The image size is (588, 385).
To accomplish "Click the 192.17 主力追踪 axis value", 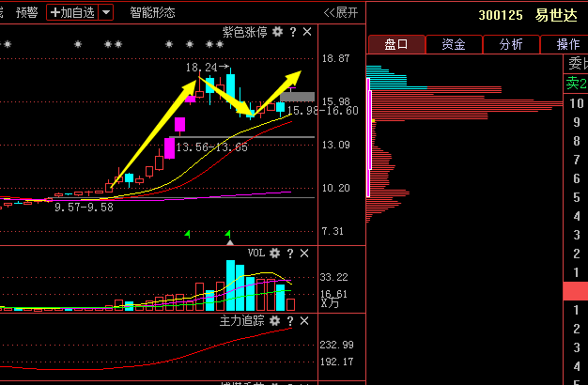I will pos(336,362).
